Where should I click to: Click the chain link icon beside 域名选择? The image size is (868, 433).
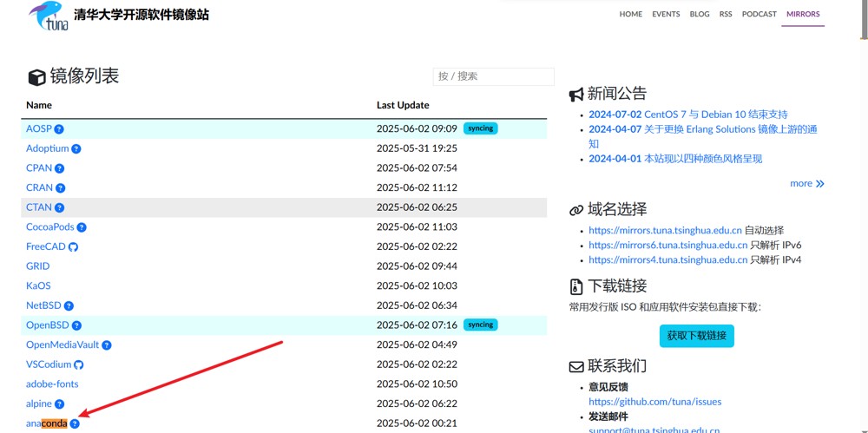coord(576,210)
